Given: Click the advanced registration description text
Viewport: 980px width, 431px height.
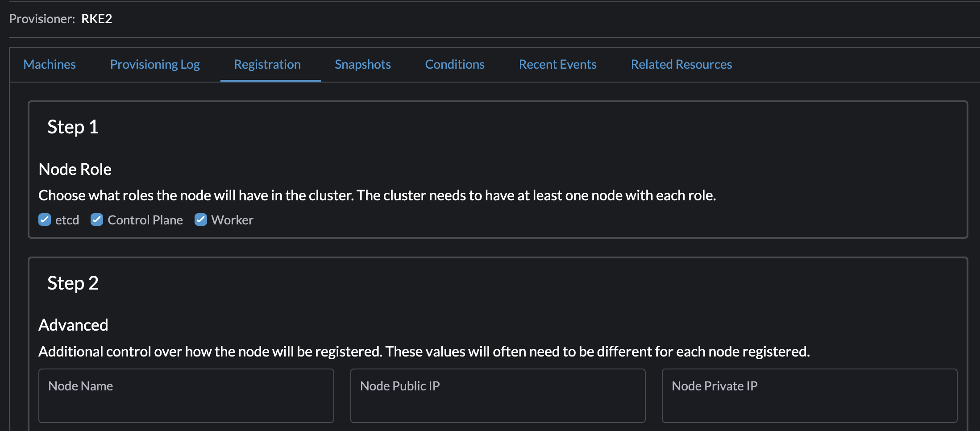Looking at the screenshot, I should (x=424, y=351).
